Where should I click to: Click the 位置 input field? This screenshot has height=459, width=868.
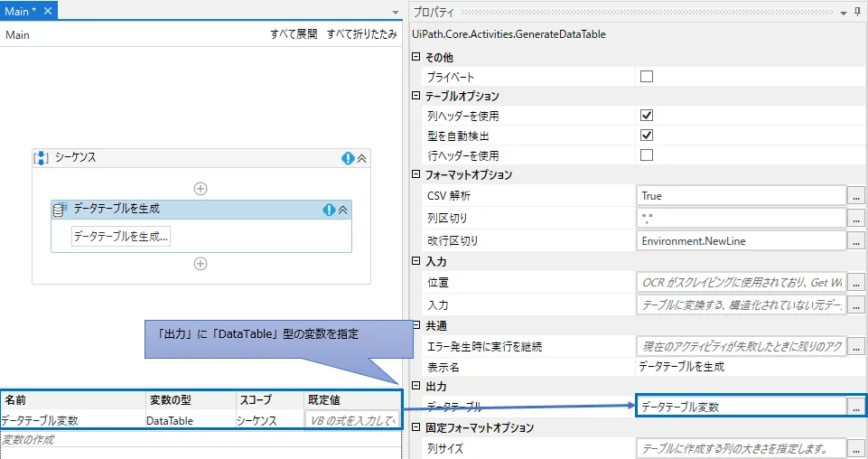click(x=742, y=283)
